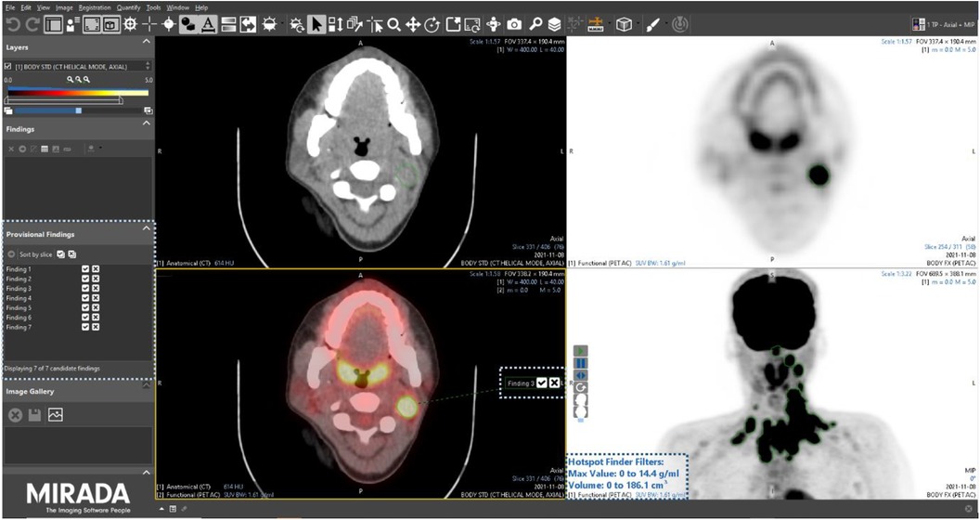Click the camera snapshot icon

point(514,24)
